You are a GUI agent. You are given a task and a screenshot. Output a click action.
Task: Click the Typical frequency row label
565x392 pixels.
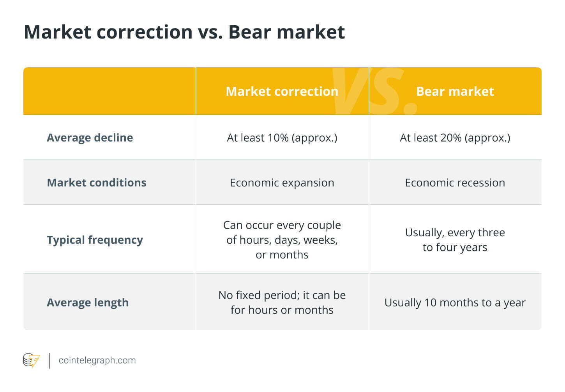pos(95,240)
